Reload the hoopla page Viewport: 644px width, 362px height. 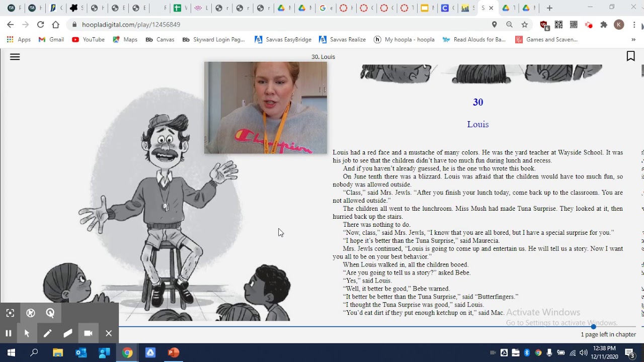40,25
